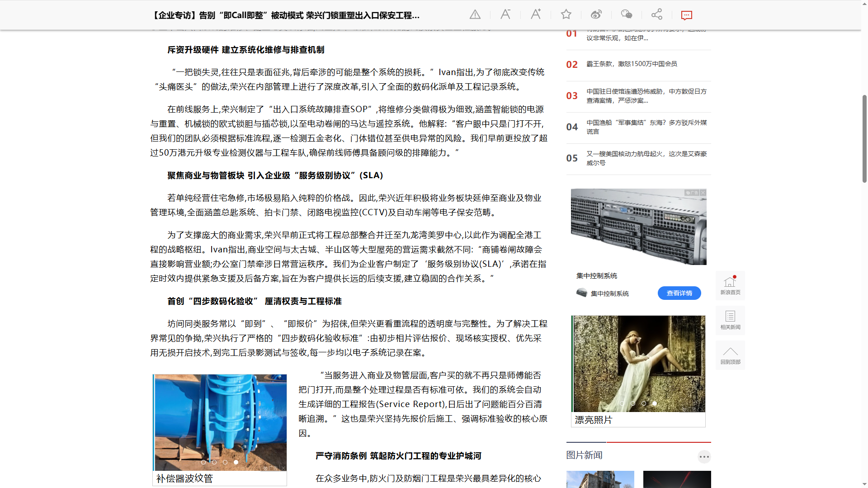Open news 03 中国驻日使馆 headline
868x488 pixels.
click(x=646, y=96)
